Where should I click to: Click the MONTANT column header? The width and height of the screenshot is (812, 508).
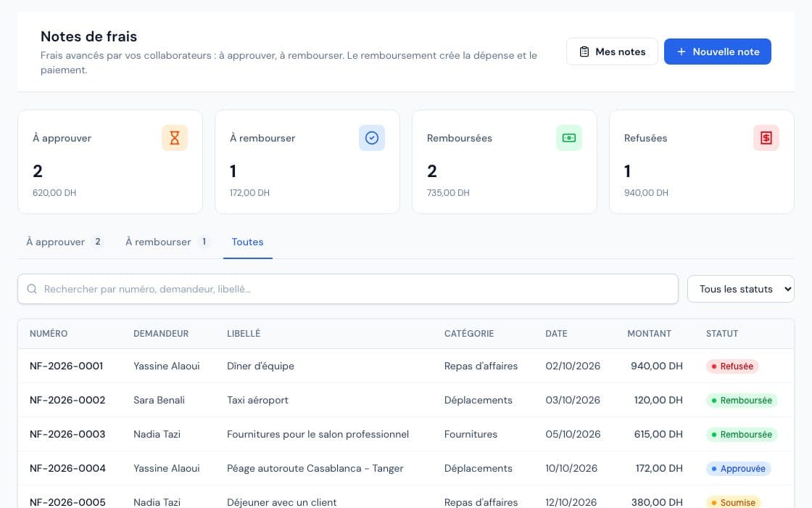click(650, 334)
